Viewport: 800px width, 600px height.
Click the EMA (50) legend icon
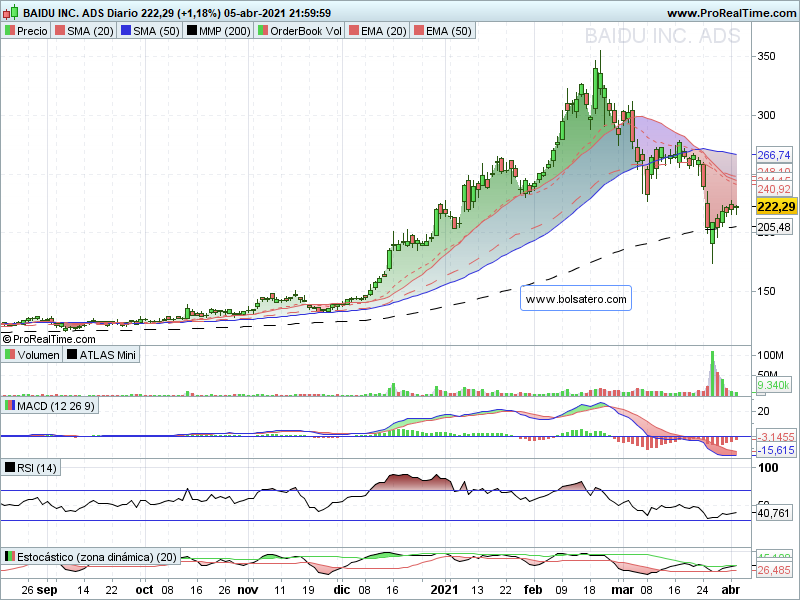pyautogui.click(x=419, y=31)
